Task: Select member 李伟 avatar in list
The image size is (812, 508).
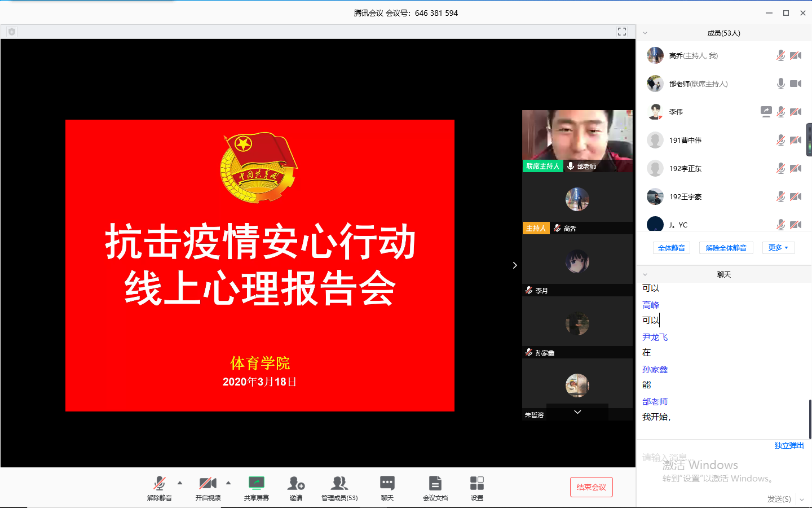Action: [655, 112]
